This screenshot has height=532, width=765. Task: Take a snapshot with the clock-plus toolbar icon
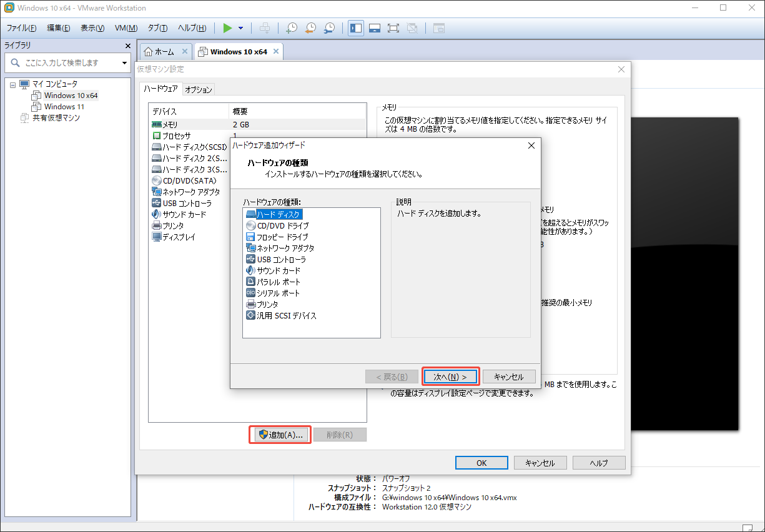(292, 28)
